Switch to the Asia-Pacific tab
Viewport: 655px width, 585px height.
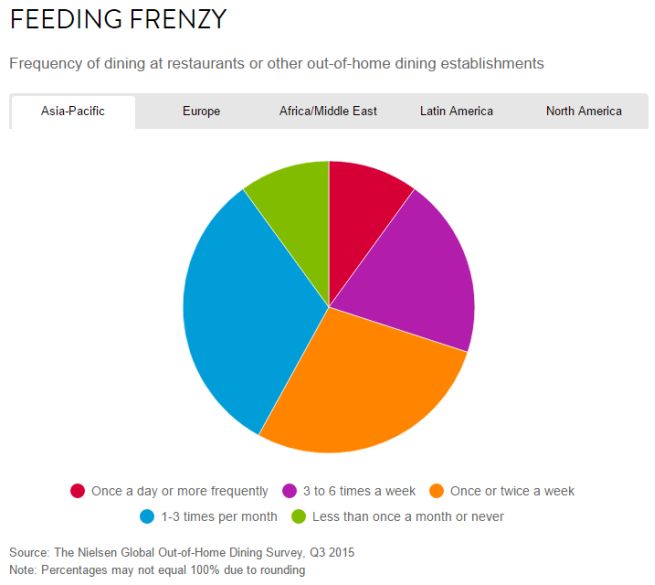(72, 111)
